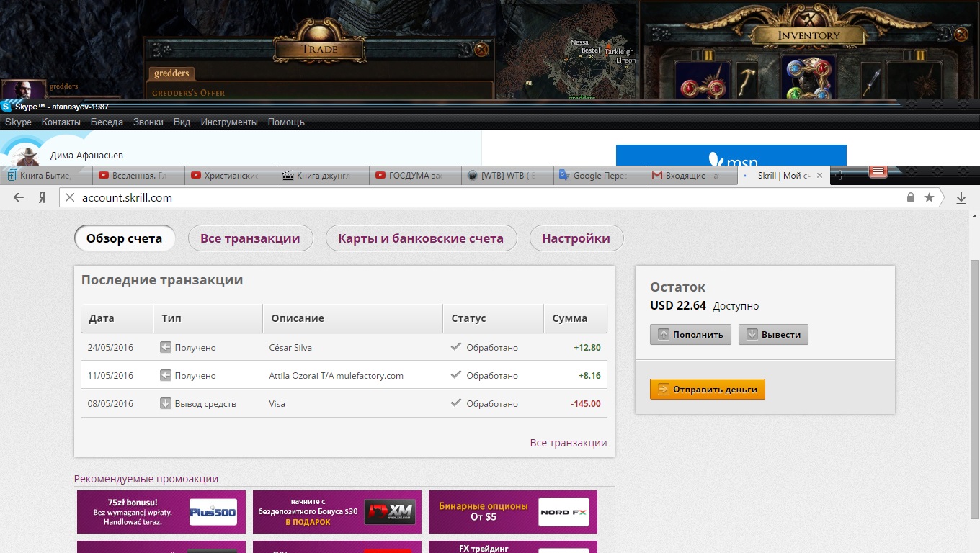980x553 pixels.
Task: Stop loading the account.skrill.com page
Action: point(70,198)
